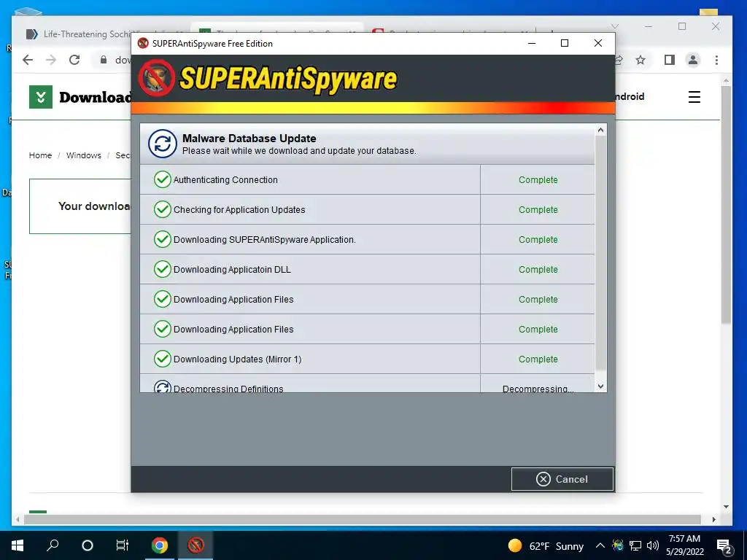Click the Windows breadcrumb link
Viewport: 747px width, 560px height.
click(x=84, y=155)
